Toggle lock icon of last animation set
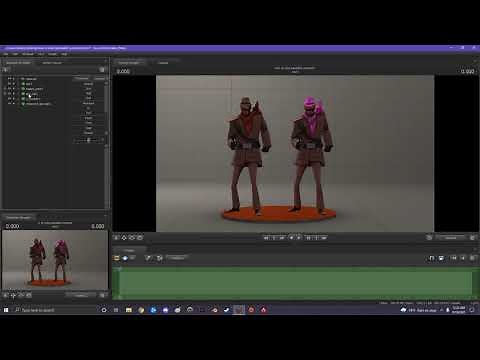This screenshot has height=360, width=480. coord(14,104)
